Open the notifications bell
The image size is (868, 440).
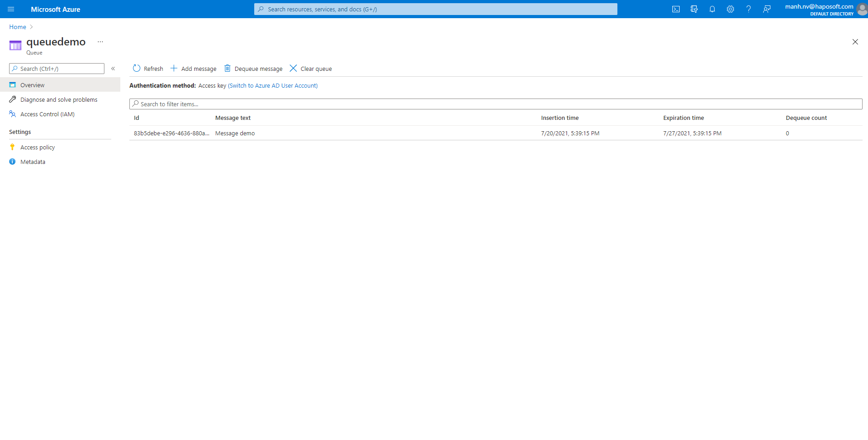712,9
